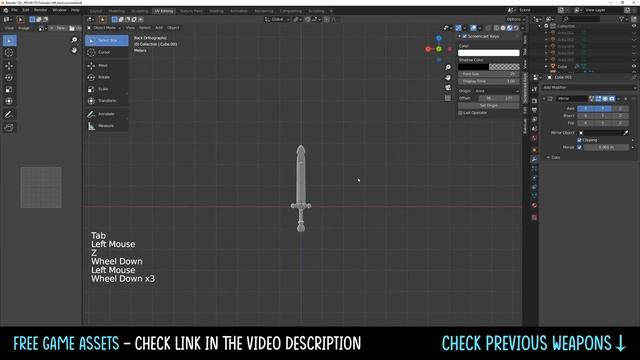Toggle the Clipping checkbox in Mirror modifier
Screen dimensions: 640x360
[579, 140]
